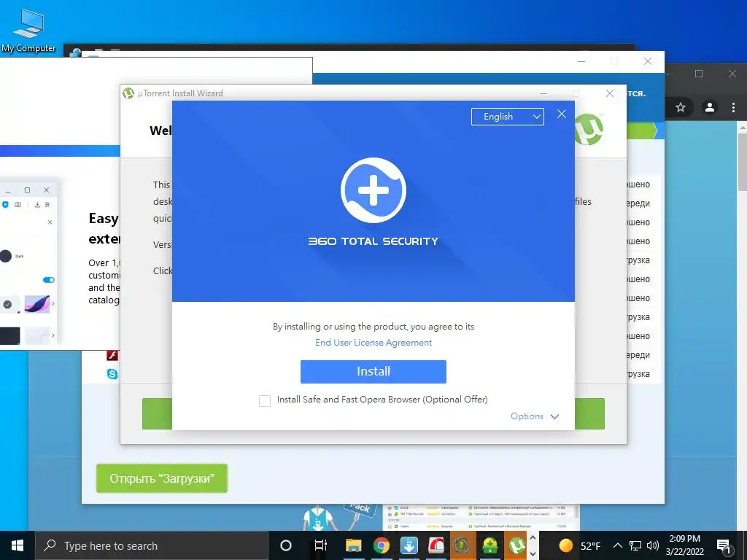Click the blue Install button
Screen dimensions: 747x560
pyautogui.click(x=373, y=371)
